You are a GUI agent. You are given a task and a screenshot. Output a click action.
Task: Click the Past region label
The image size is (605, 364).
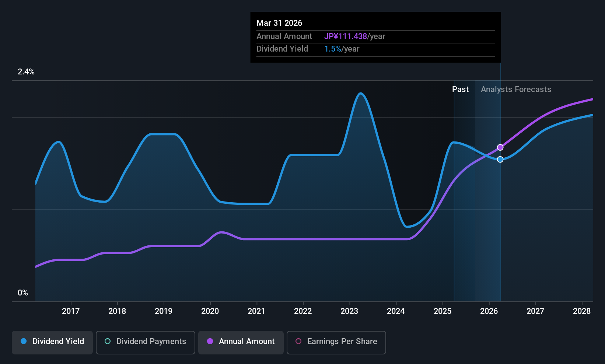point(460,89)
